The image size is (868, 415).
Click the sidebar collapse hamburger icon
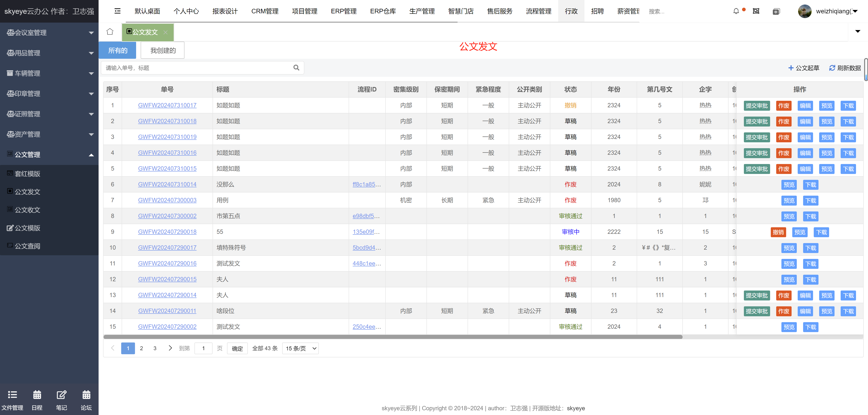117,11
